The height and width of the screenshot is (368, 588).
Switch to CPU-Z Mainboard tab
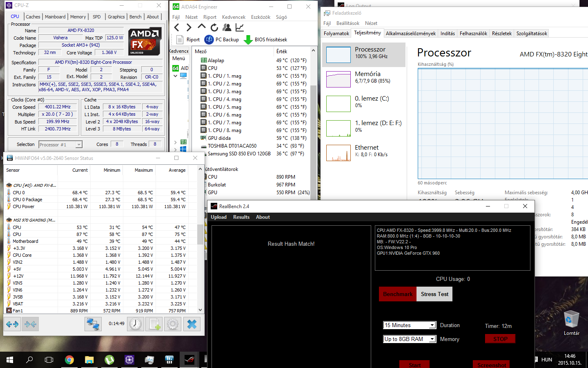click(x=55, y=17)
